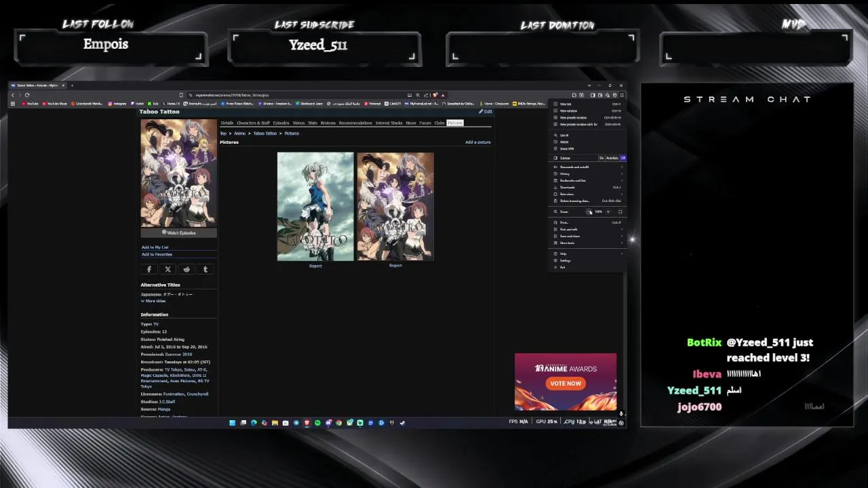This screenshot has width=868, height=488.
Task: Share to Facebook icon under poster
Action: point(149,269)
